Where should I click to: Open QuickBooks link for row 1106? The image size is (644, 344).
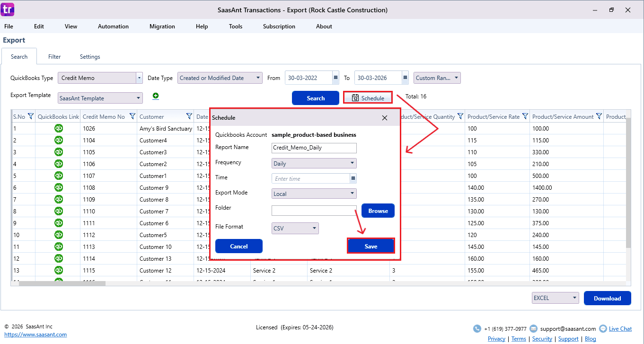59,164
